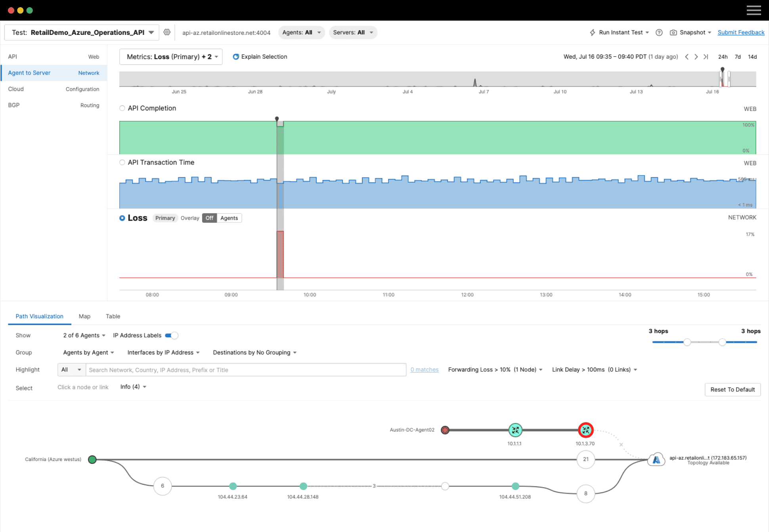769x532 pixels.
Task: Select the red-highlighted 10.1.3.70 node
Action: (585, 430)
